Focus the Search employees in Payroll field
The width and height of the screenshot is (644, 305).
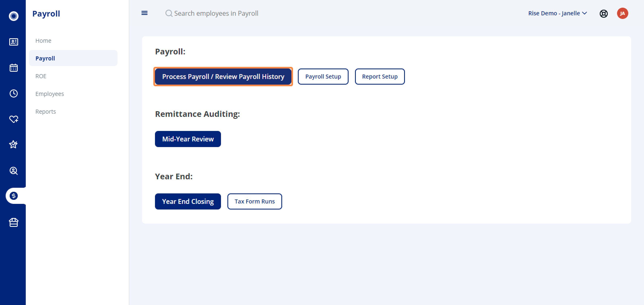(216, 13)
